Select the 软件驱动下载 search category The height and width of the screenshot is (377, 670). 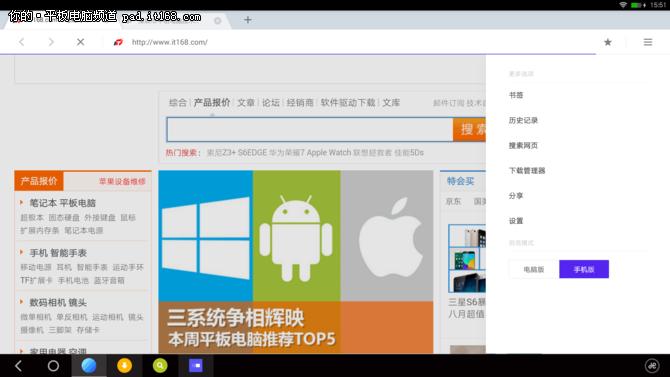(348, 103)
